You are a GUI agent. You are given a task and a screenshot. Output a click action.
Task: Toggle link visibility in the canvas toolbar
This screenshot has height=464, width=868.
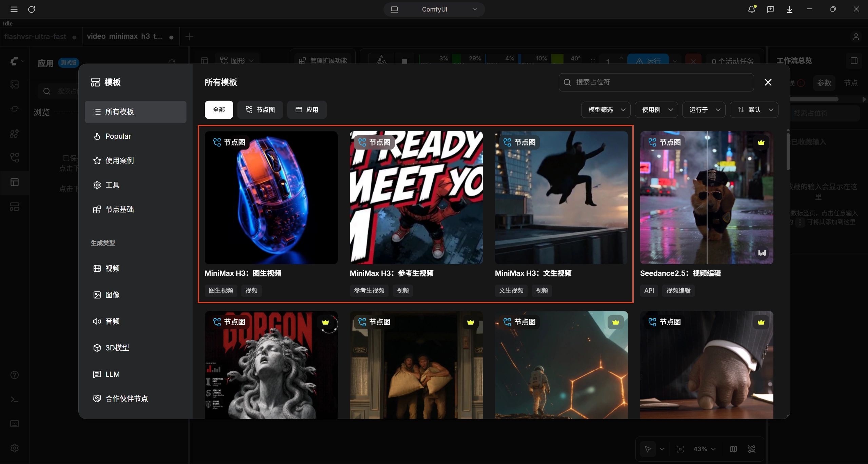click(x=752, y=449)
